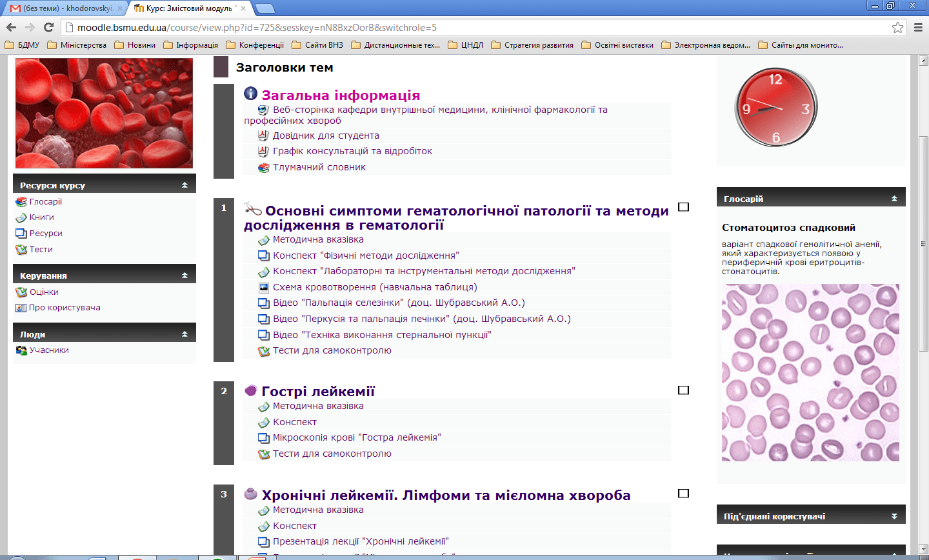Click resource icon beside Відео Пальпація селезінки
Screen dimensions: 929x560
263,303
